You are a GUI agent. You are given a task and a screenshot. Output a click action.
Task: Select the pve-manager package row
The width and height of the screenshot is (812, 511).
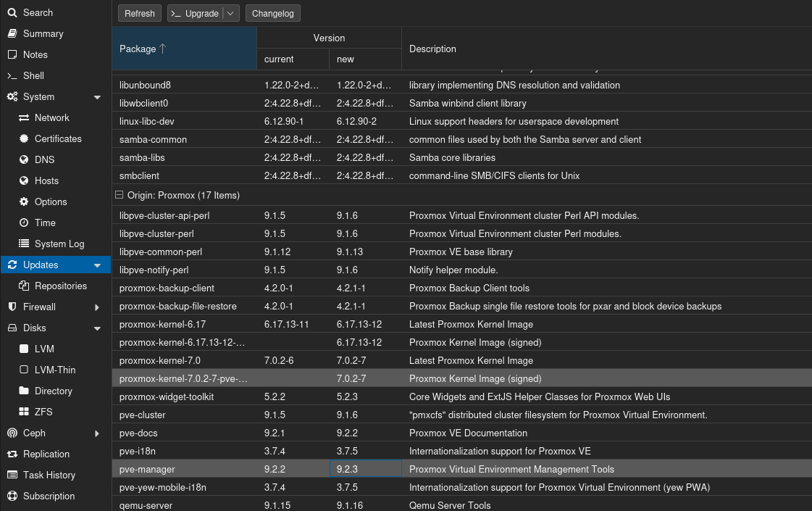click(462, 469)
